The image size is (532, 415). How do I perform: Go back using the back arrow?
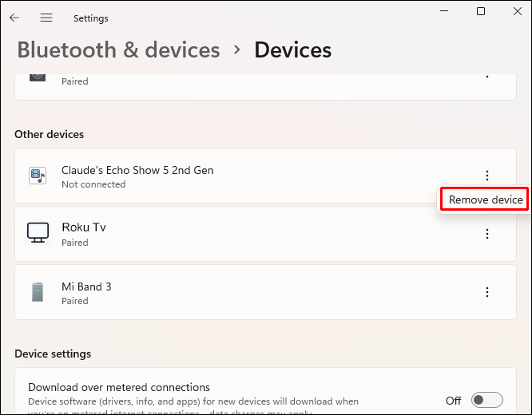[14, 18]
